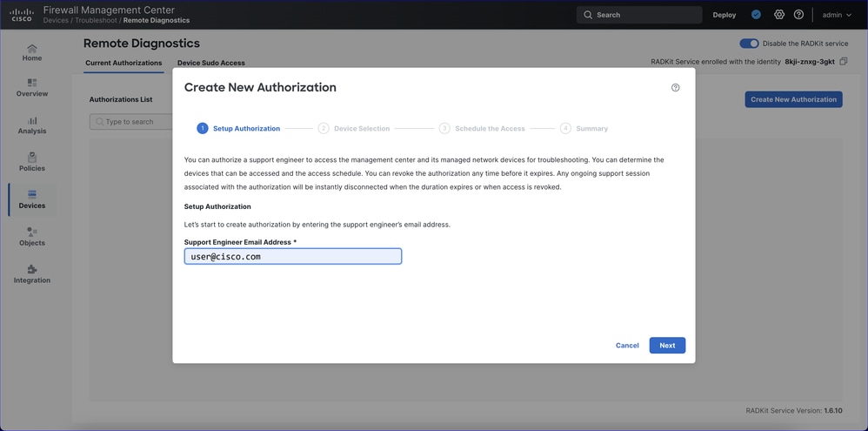
Task: Focus the Support Engineer Email Address field
Action: point(293,257)
